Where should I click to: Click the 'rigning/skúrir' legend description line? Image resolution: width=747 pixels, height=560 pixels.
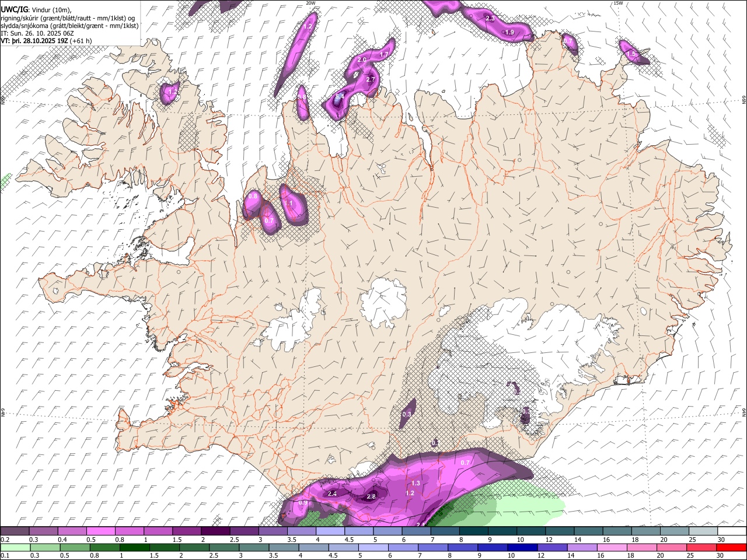click(68, 18)
